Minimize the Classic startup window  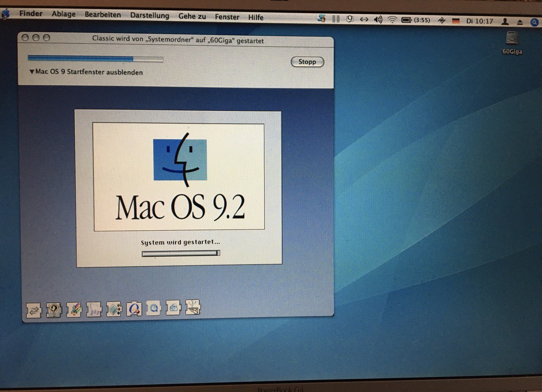(36, 38)
